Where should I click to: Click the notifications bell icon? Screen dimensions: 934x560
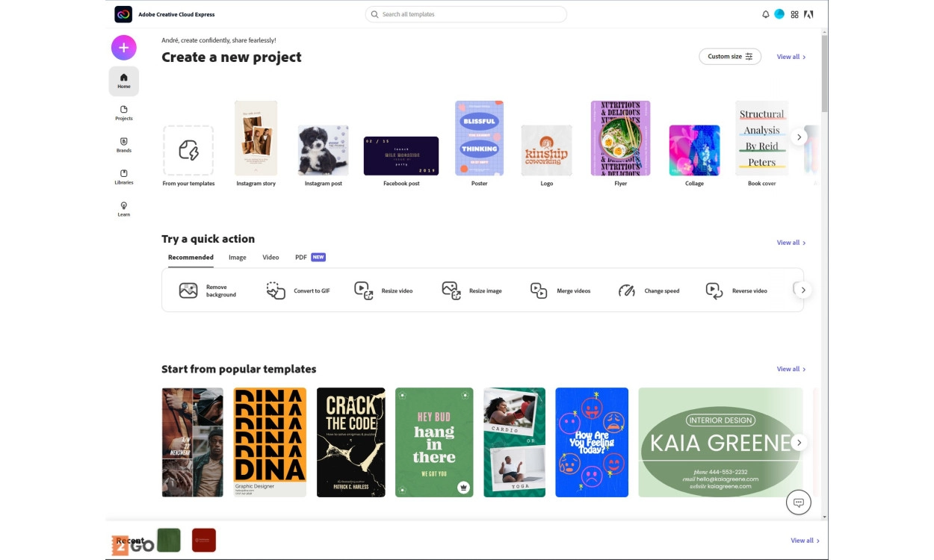point(765,14)
